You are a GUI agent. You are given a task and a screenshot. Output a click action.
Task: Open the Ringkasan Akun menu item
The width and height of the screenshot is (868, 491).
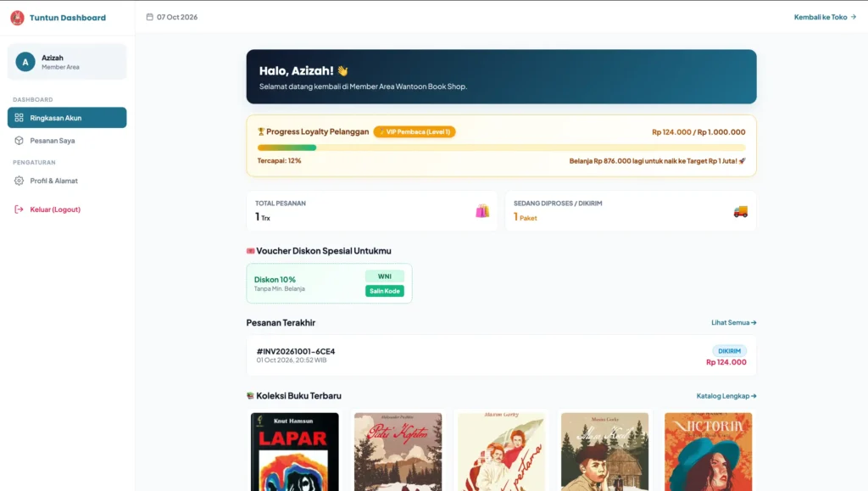(67, 118)
